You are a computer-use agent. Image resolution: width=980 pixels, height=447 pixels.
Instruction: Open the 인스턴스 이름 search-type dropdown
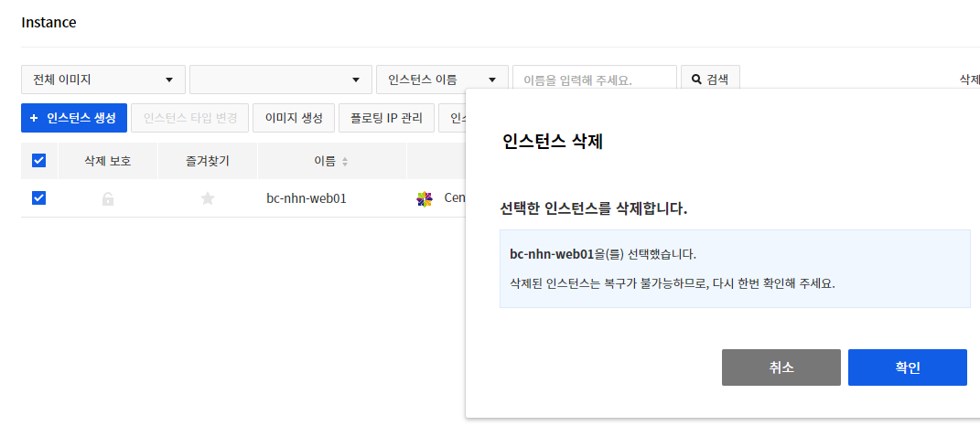click(x=443, y=80)
